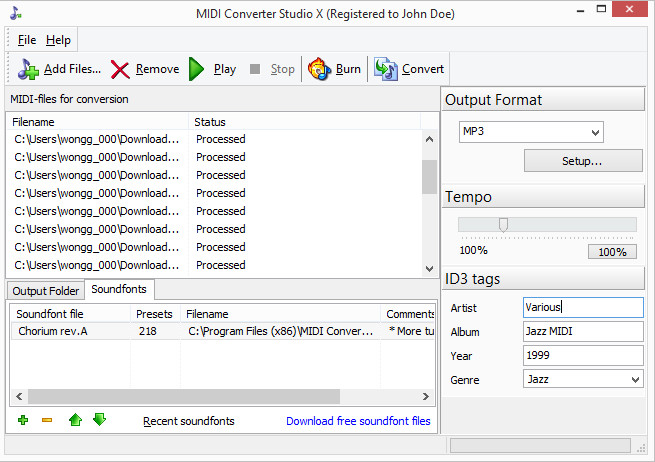Add a soundfont with the green plus icon
Image resolution: width=655 pixels, height=462 pixels.
pyautogui.click(x=23, y=420)
